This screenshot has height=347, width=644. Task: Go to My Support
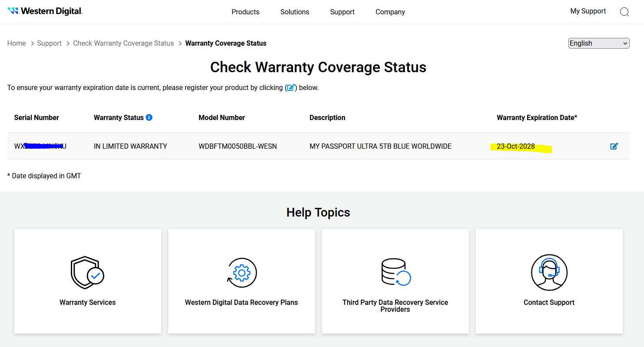tap(588, 11)
